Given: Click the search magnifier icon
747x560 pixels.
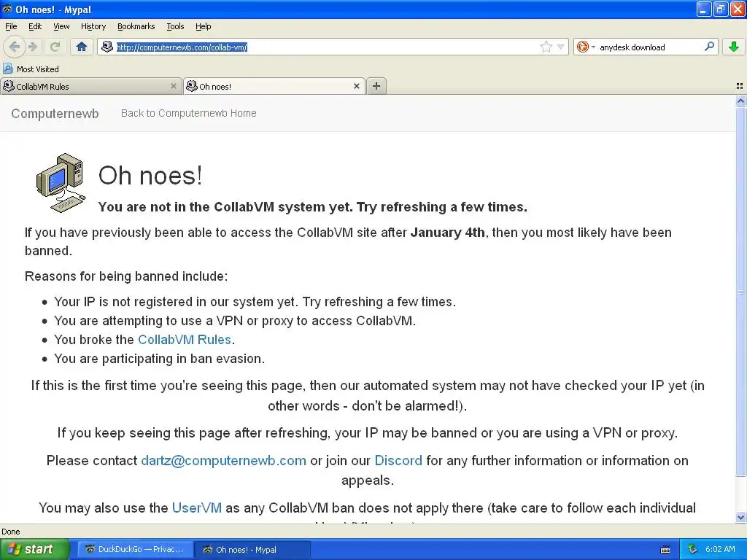Looking at the screenshot, I should tap(709, 46).
